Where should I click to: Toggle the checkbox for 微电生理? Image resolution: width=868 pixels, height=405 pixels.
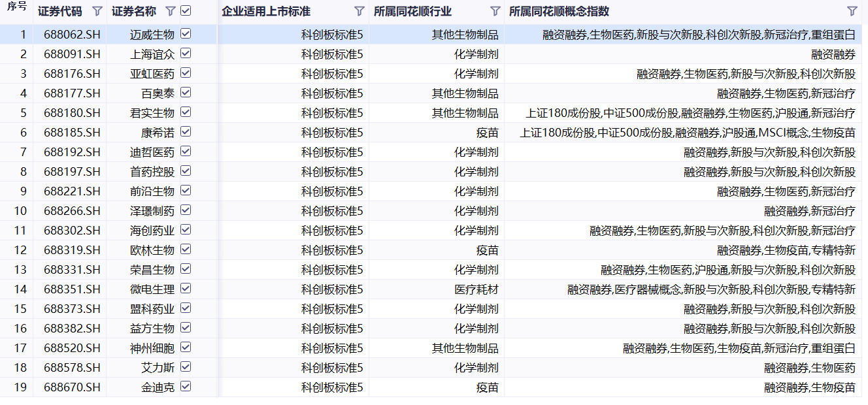[186, 289]
